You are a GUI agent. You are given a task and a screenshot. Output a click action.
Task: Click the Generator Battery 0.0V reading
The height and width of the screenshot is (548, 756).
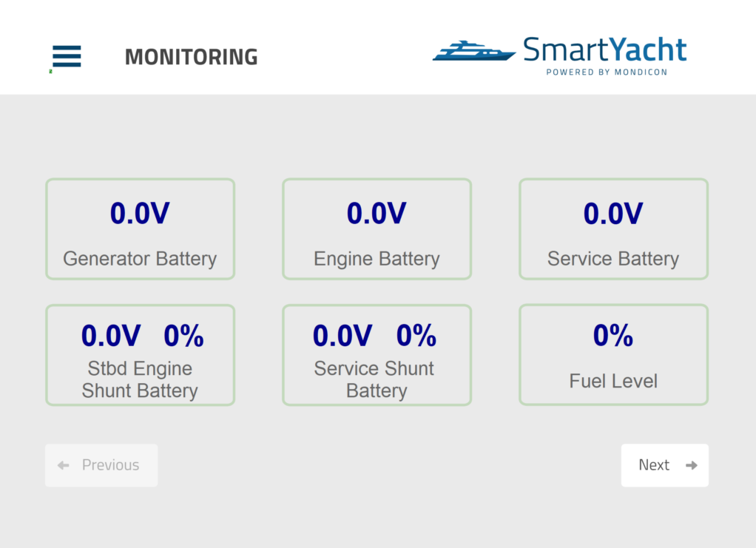point(140,213)
